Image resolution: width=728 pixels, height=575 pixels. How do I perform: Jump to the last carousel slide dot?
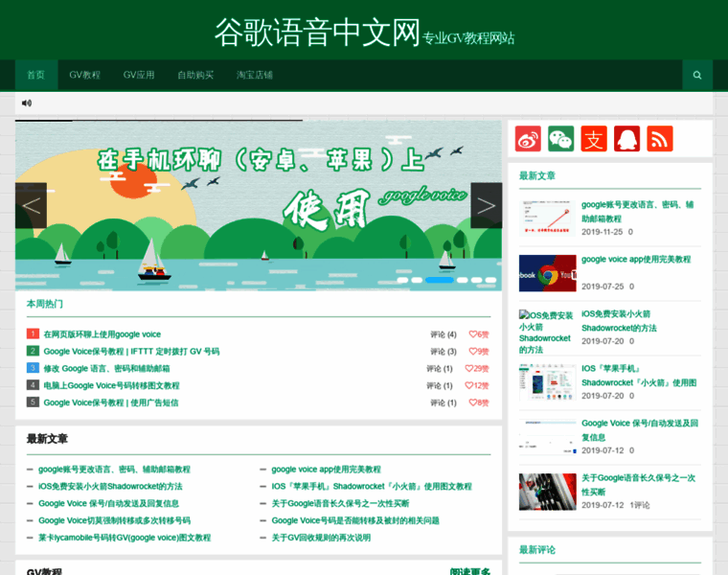[490, 280]
